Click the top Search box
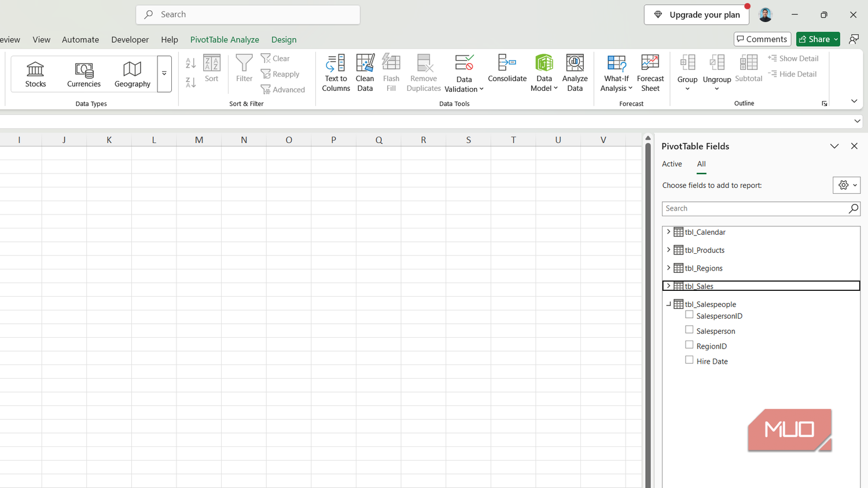 click(x=248, y=14)
